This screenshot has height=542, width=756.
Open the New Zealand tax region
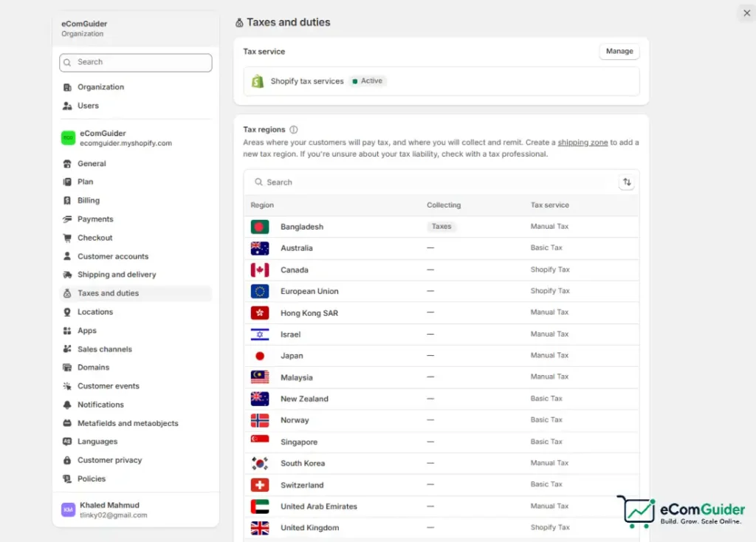click(x=441, y=399)
